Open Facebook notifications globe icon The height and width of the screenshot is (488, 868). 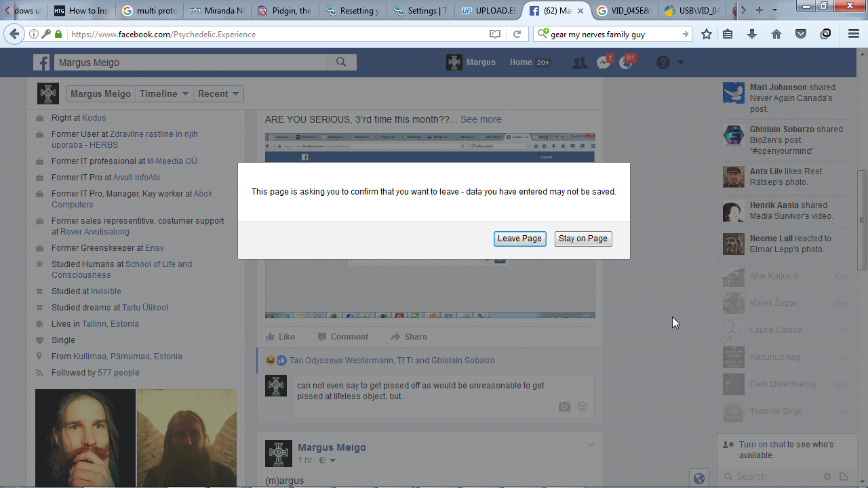626,63
